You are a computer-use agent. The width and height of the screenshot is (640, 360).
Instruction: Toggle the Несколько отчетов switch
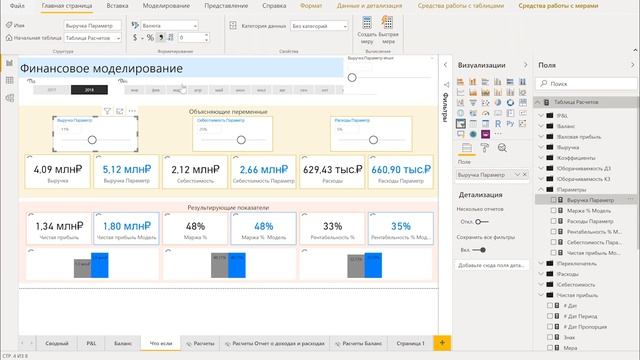tap(482, 222)
